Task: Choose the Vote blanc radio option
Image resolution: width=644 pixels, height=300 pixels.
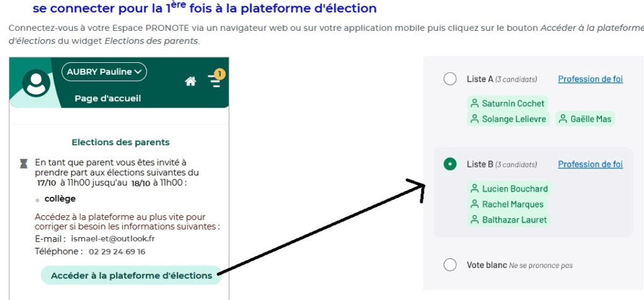Action: coord(450,265)
